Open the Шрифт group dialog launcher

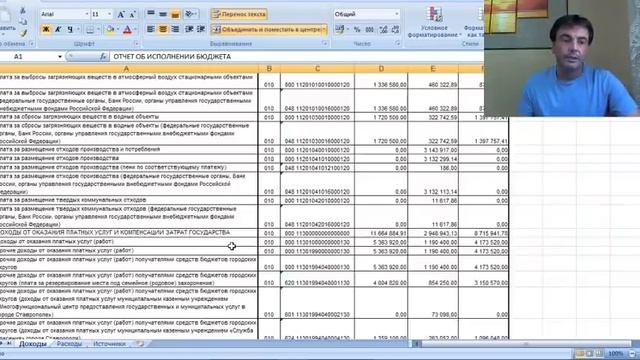tap(136, 44)
